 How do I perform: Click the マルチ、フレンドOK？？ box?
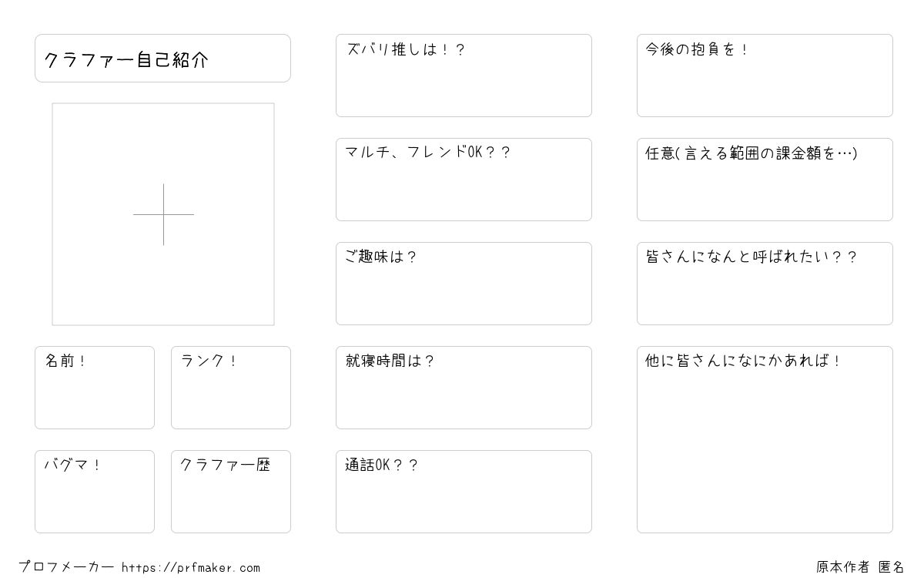click(x=464, y=180)
